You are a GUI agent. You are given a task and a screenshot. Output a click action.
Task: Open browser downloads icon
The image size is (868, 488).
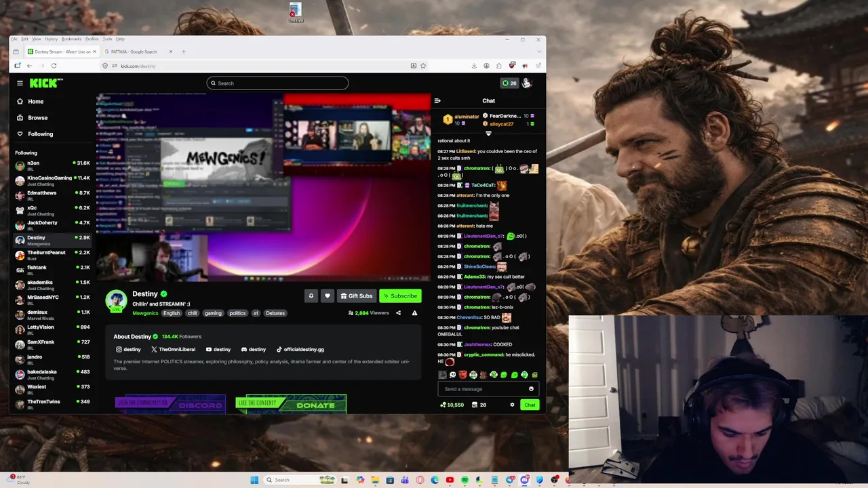[474, 66]
